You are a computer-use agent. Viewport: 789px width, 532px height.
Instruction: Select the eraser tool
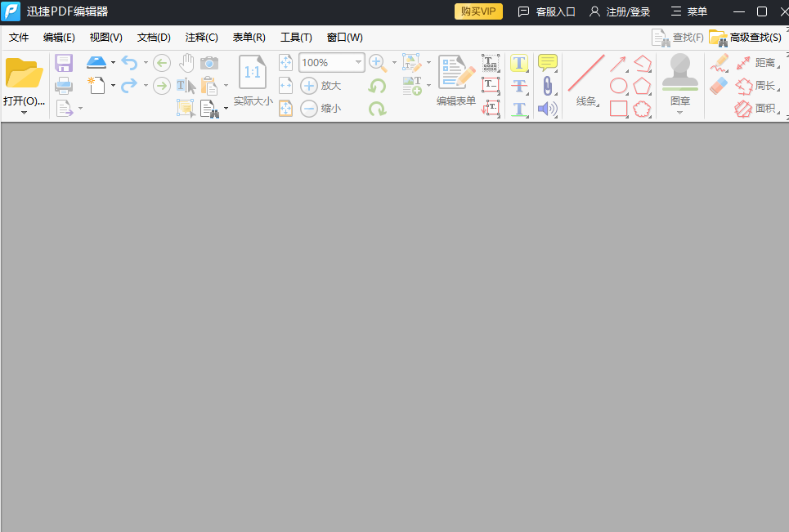718,86
